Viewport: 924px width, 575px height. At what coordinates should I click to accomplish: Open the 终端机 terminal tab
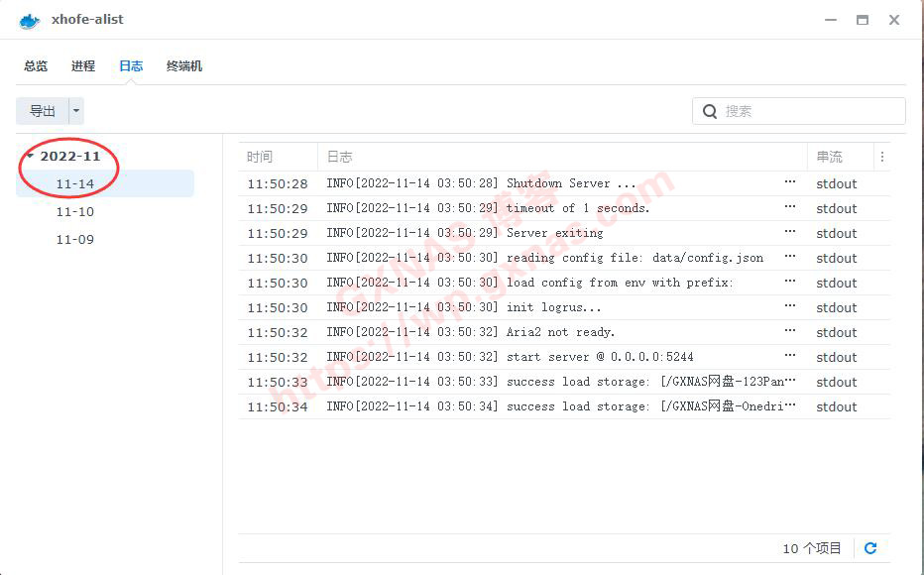coord(184,65)
